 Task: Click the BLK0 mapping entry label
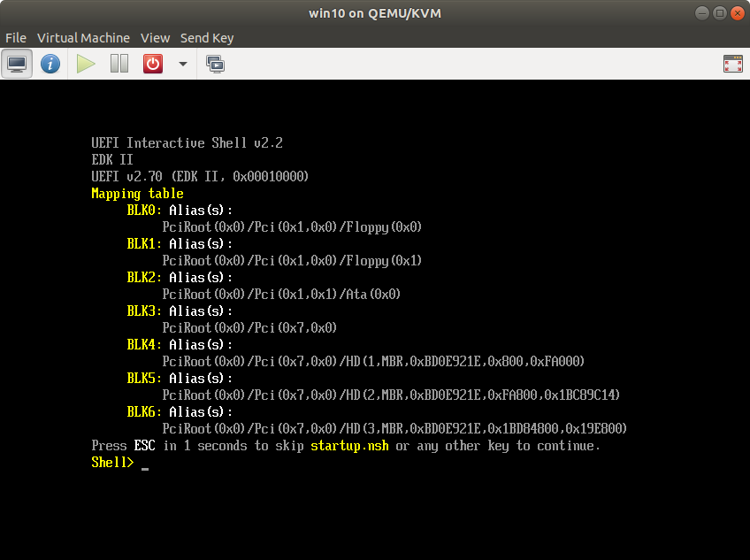pyautogui.click(x=143, y=211)
